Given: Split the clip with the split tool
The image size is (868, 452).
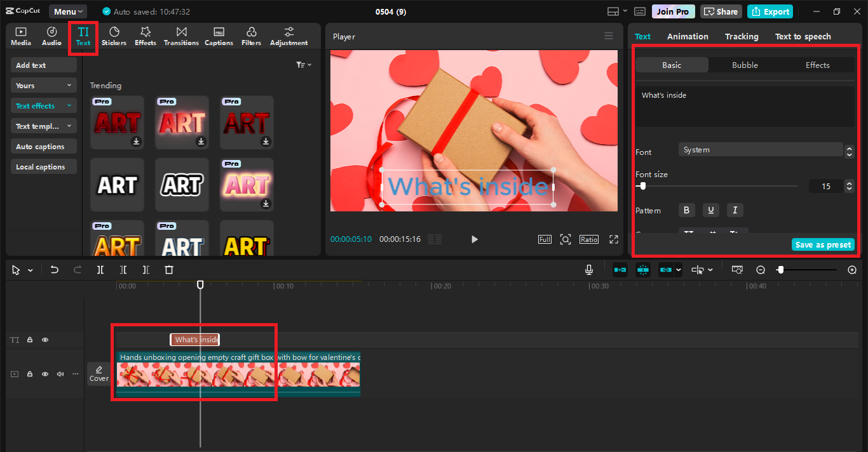Looking at the screenshot, I should [100, 269].
